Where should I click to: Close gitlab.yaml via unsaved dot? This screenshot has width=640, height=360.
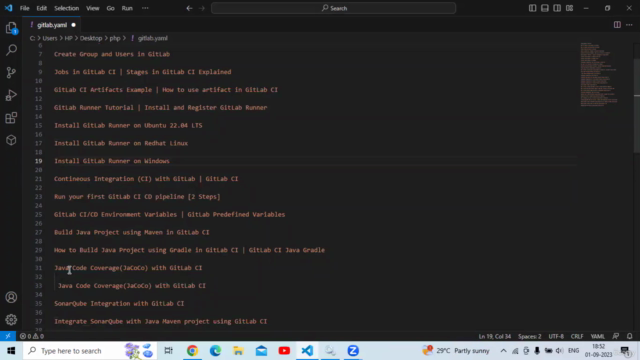click(x=73, y=25)
